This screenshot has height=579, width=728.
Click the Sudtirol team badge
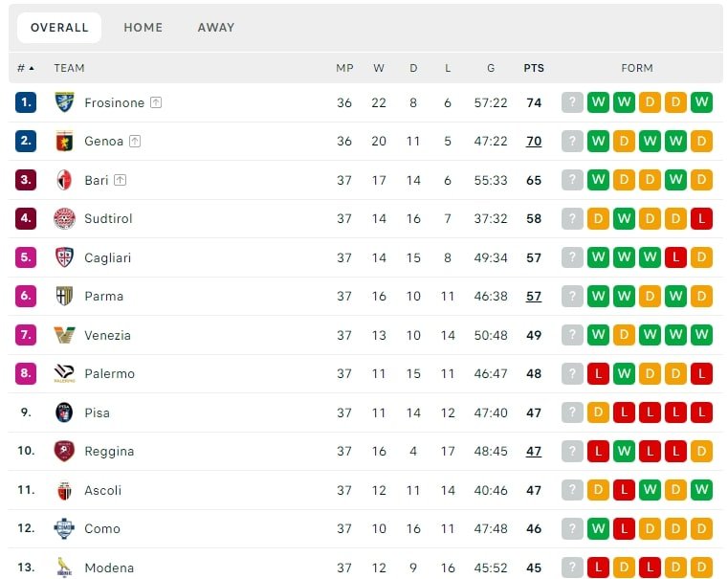(x=65, y=218)
